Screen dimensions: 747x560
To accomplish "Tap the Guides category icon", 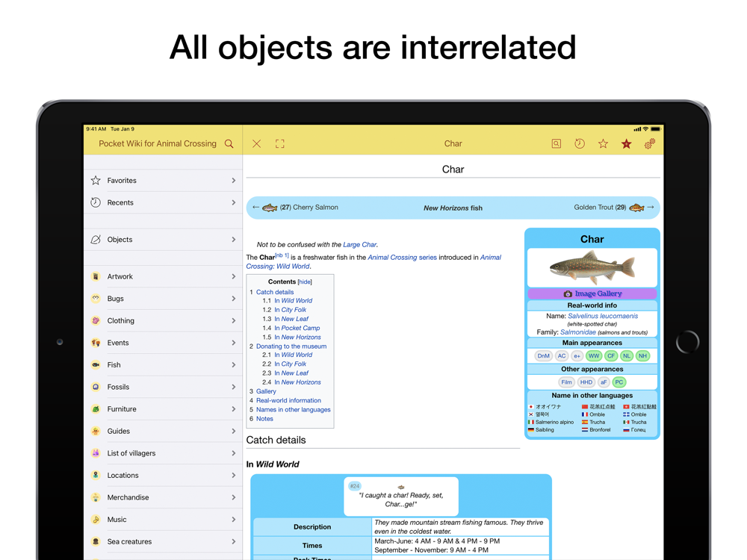I will pos(96,431).
